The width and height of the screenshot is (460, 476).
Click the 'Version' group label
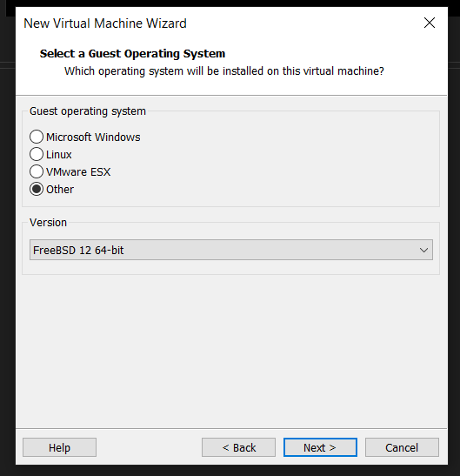click(48, 223)
